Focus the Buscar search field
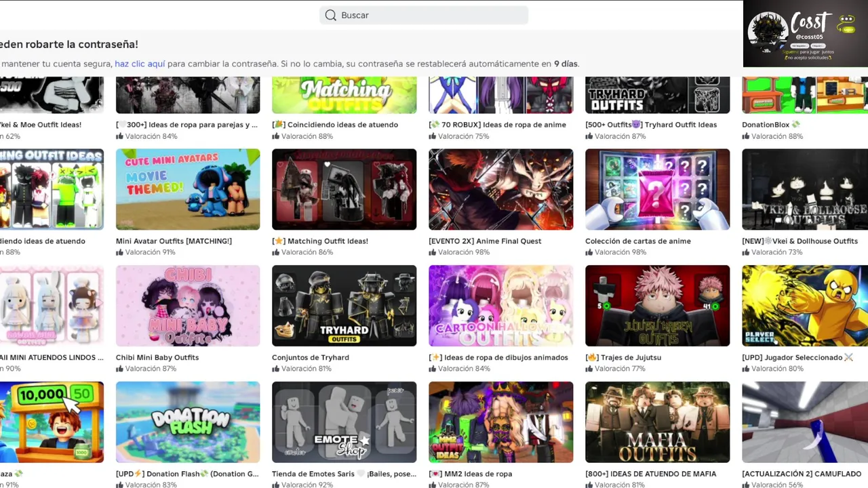Viewport: 868px width, 488px height. coord(424,15)
